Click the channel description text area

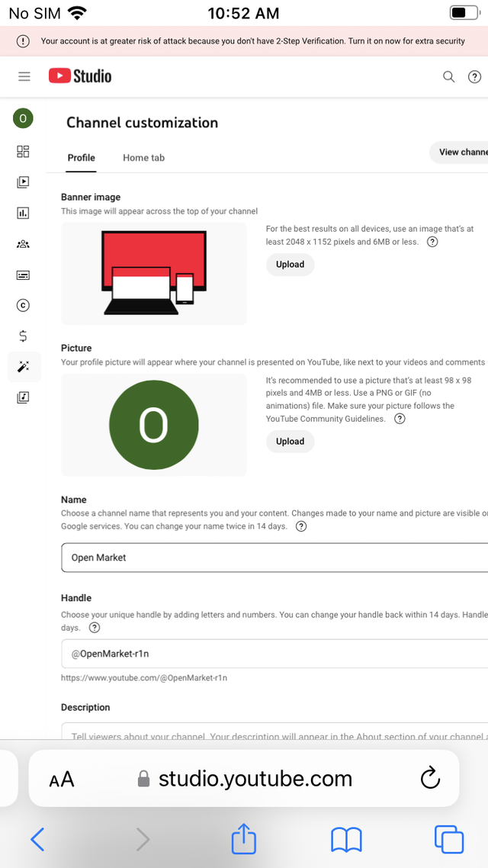[274, 731]
